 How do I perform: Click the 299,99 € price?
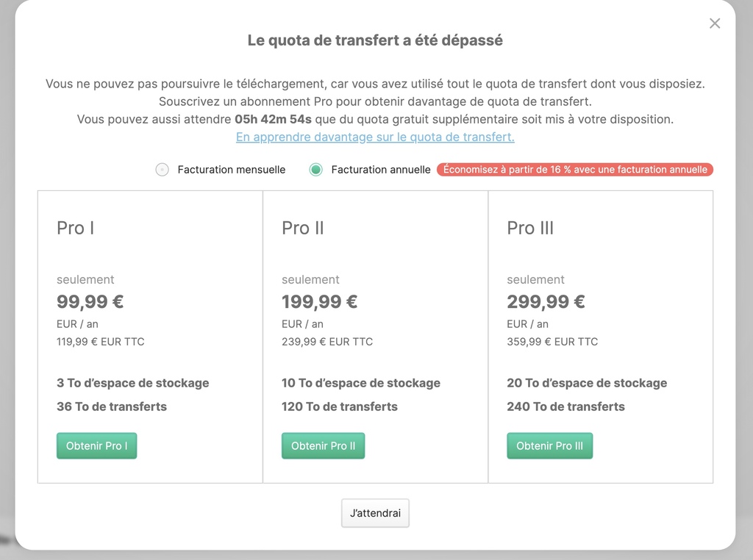546,302
